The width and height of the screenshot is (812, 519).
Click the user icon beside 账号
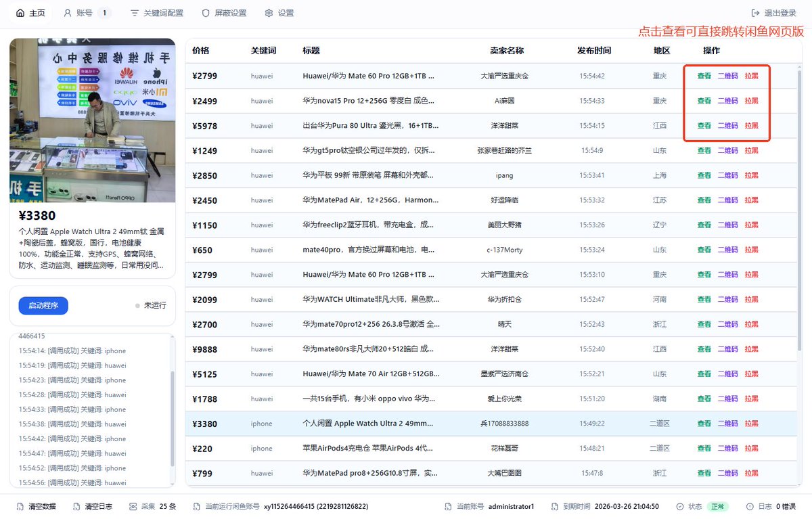click(67, 13)
